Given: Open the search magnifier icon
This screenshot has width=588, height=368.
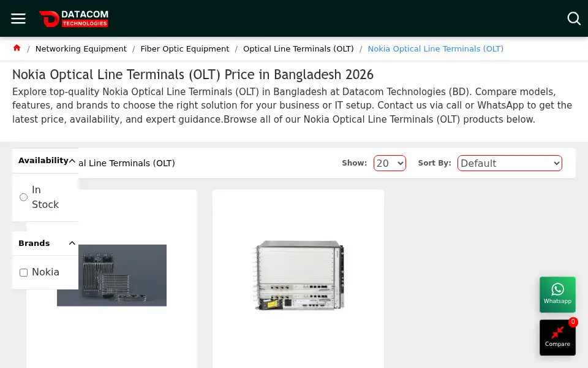Looking at the screenshot, I should 574,18.
